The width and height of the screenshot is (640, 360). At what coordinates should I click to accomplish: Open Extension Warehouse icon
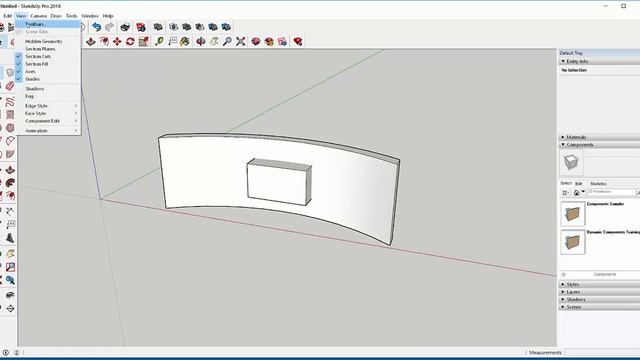pos(269,41)
